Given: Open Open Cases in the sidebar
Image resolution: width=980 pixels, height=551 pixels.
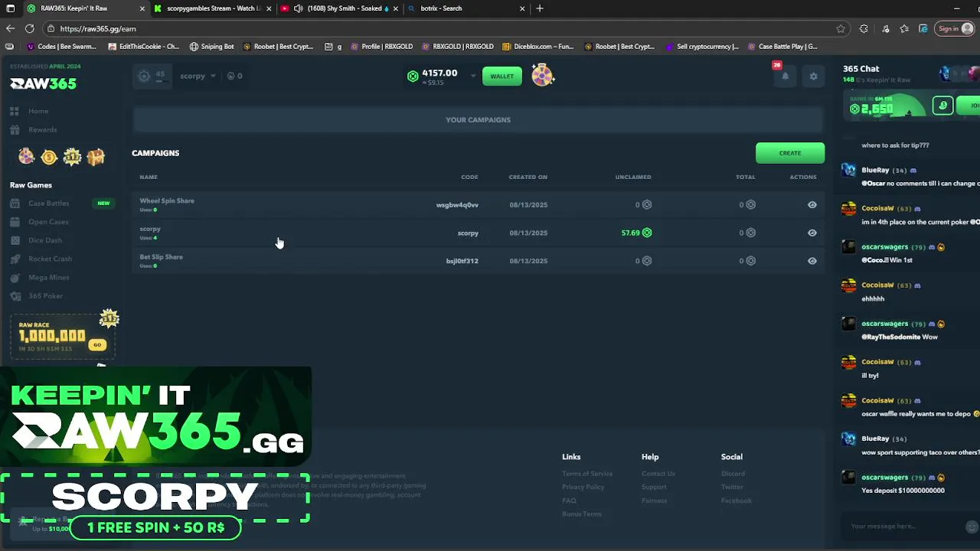Looking at the screenshot, I should (x=48, y=222).
